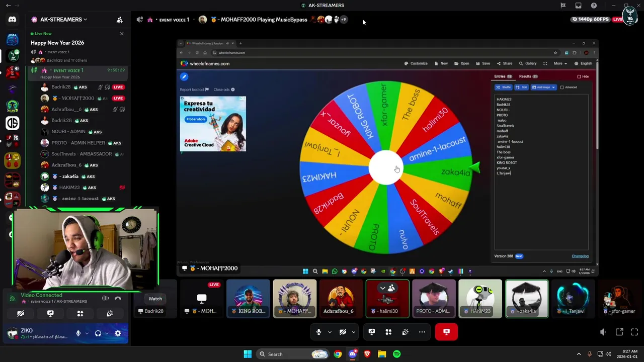Open soundboard in the voice panel
644x362 pixels.
[110, 313]
